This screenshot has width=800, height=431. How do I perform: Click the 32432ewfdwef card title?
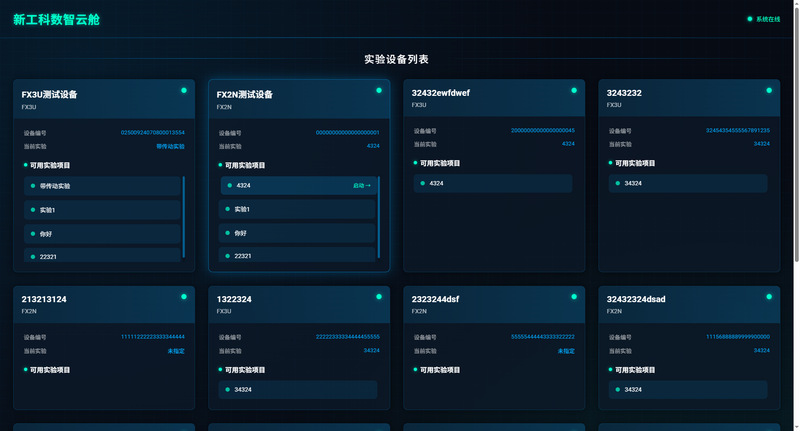click(441, 93)
